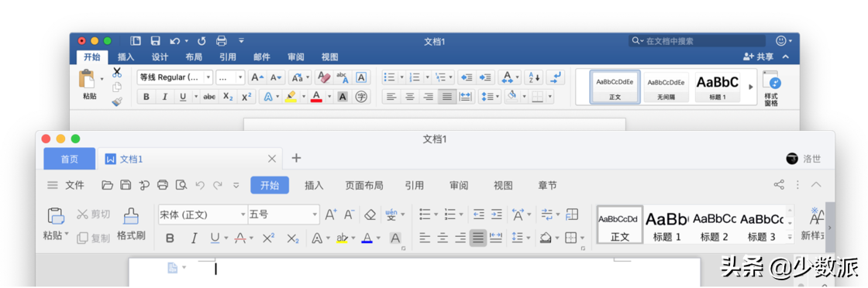Viewport: 868px width, 288px height.
Task: Click Clear Formatting eraser in Word ribbon
Action: (323, 77)
